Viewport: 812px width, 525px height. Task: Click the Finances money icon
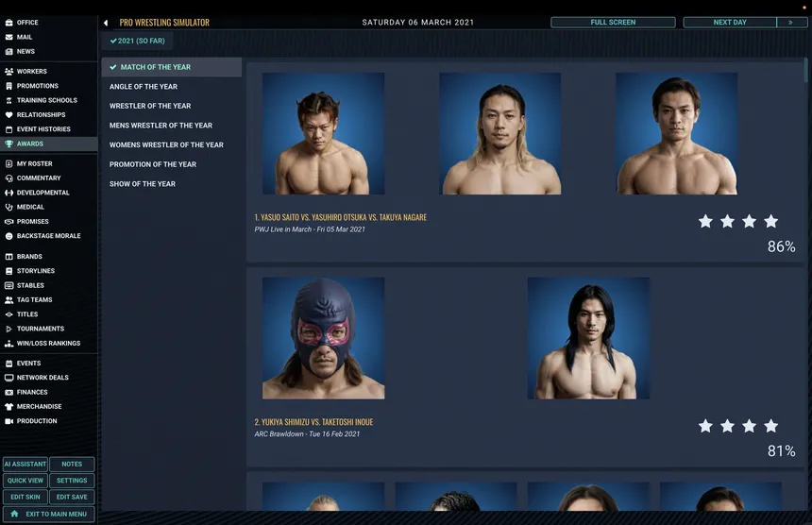click(8, 393)
